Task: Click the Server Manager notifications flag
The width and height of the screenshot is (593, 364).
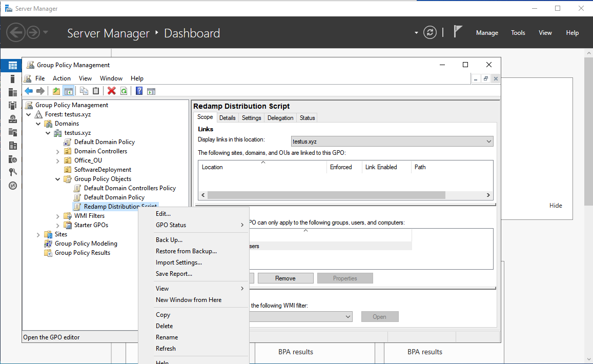Action: point(458,32)
